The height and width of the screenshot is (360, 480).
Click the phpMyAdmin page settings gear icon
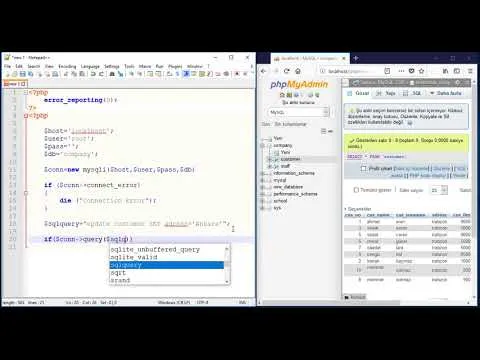click(x=458, y=82)
